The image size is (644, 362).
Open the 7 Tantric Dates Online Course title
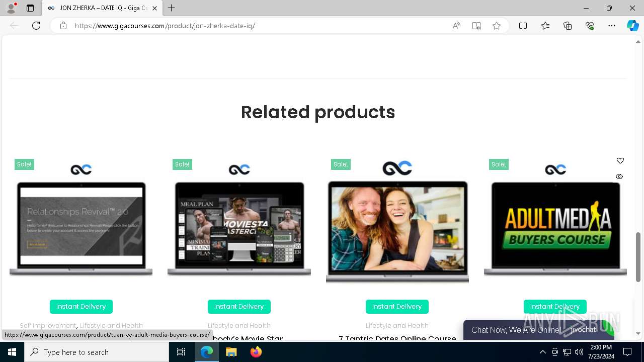(397, 338)
